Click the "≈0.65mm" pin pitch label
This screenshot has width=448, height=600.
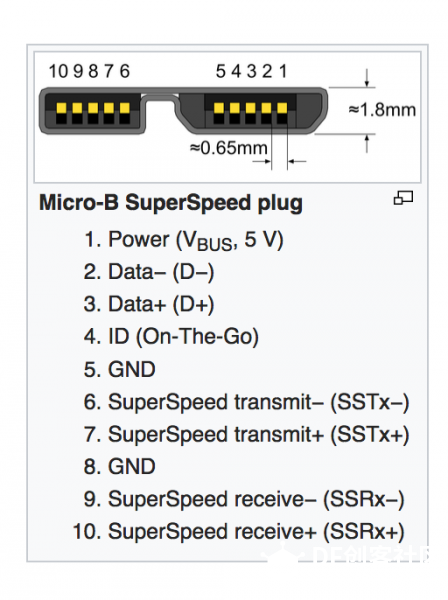click(x=228, y=148)
